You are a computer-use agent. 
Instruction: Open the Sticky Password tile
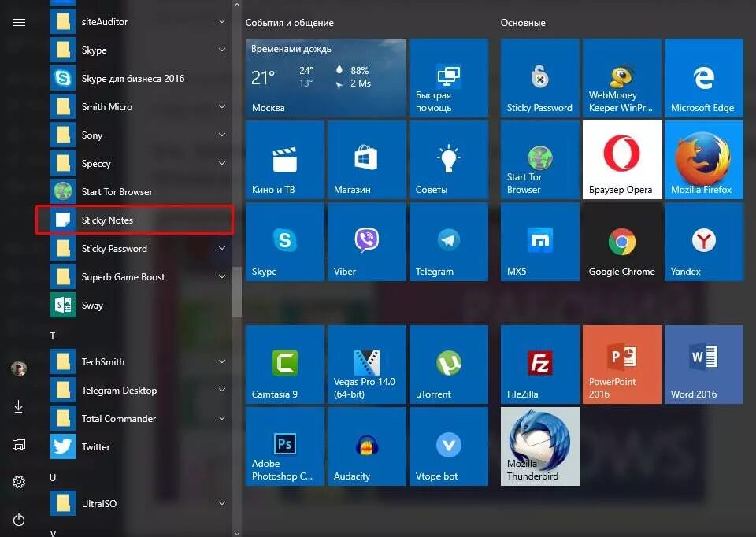coord(540,78)
